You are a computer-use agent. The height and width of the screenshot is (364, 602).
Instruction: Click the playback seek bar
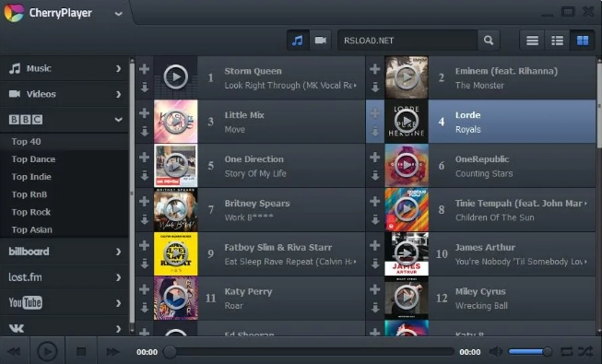tap(309, 352)
